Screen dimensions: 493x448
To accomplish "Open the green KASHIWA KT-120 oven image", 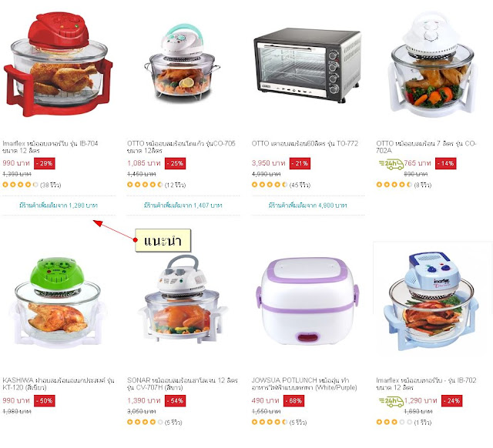I will pos(57,303).
